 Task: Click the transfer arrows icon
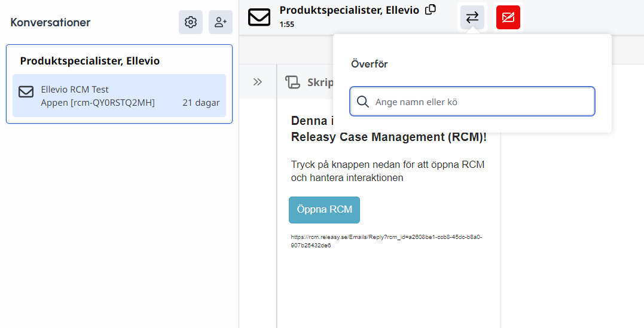(472, 17)
